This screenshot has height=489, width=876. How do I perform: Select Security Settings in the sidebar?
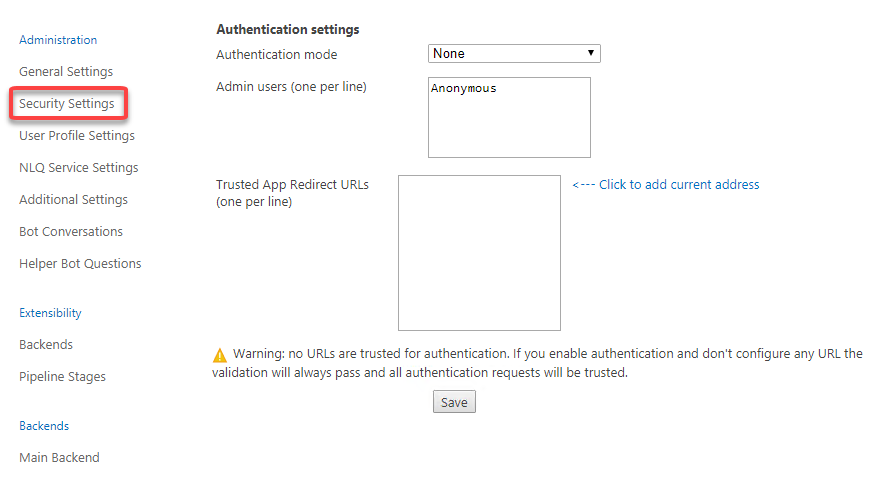[x=67, y=104]
